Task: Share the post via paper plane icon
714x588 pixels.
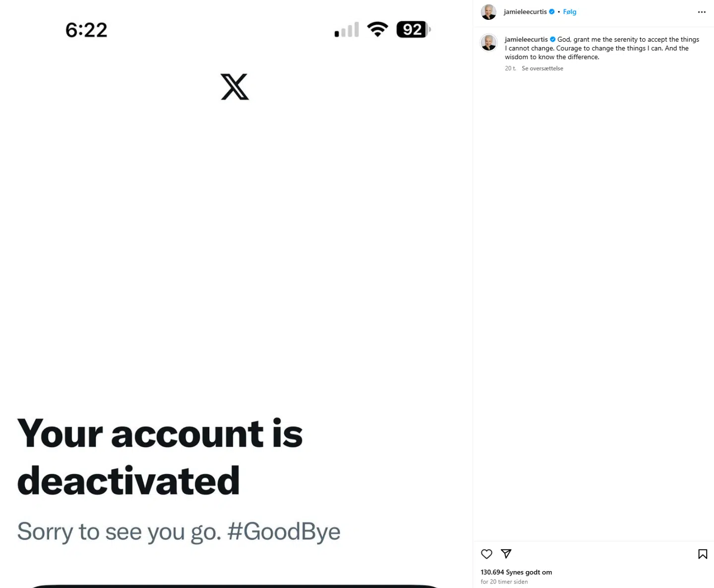Action: 506,553
